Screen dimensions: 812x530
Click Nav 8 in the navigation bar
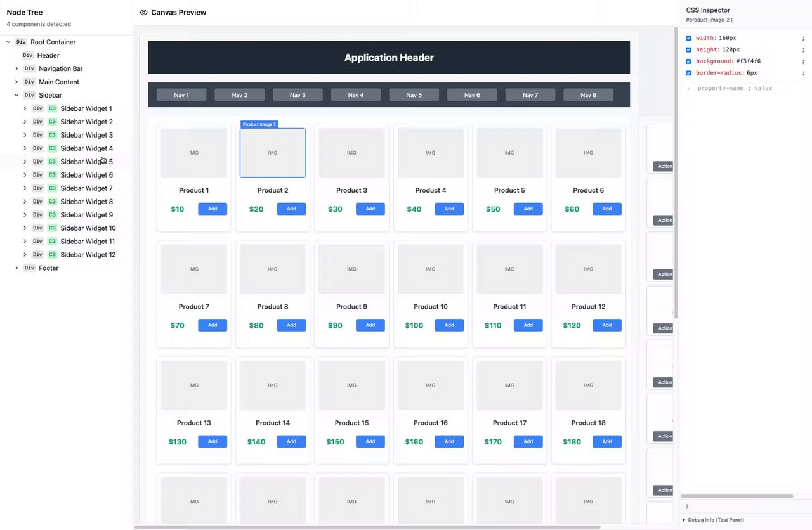tap(588, 95)
